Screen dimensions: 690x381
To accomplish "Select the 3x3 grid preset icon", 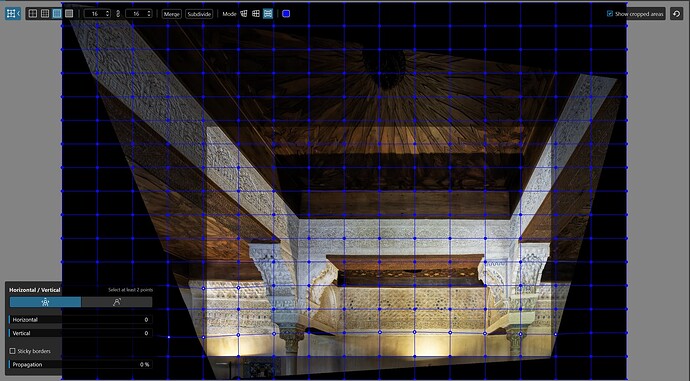I will [45, 14].
